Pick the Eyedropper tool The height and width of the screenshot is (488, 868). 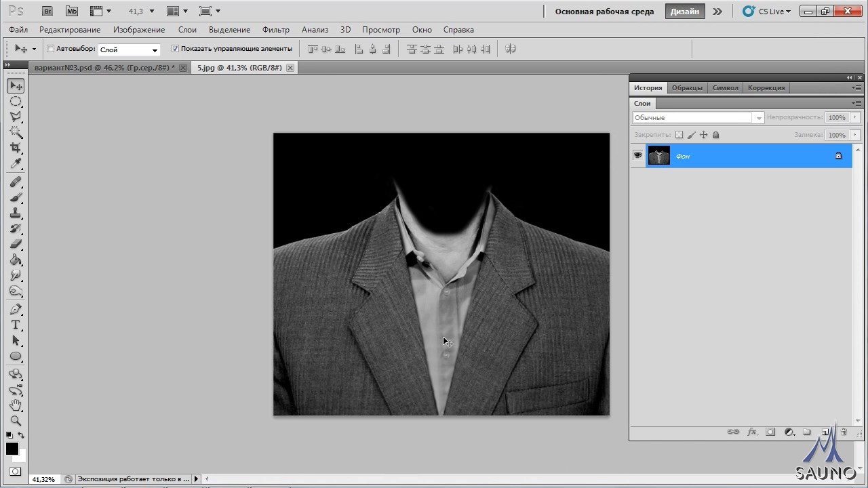point(16,164)
